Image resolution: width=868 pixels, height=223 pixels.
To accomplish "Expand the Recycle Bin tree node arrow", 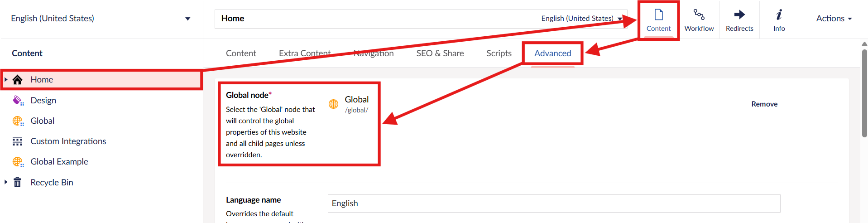I will point(6,182).
